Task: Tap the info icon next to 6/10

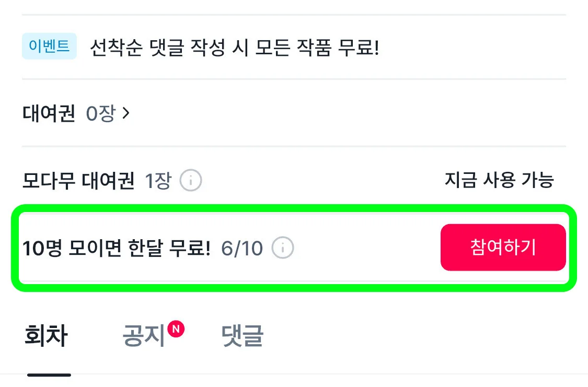Action: [283, 248]
